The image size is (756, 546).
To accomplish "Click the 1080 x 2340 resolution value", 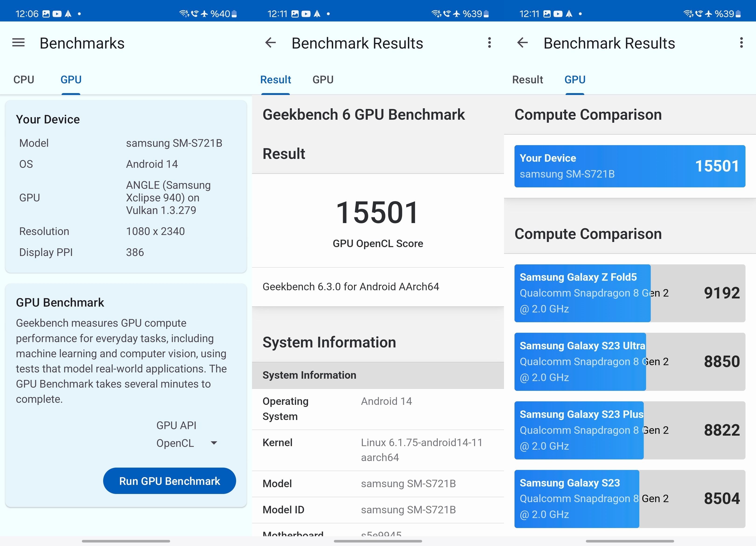I will (x=155, y=231).
